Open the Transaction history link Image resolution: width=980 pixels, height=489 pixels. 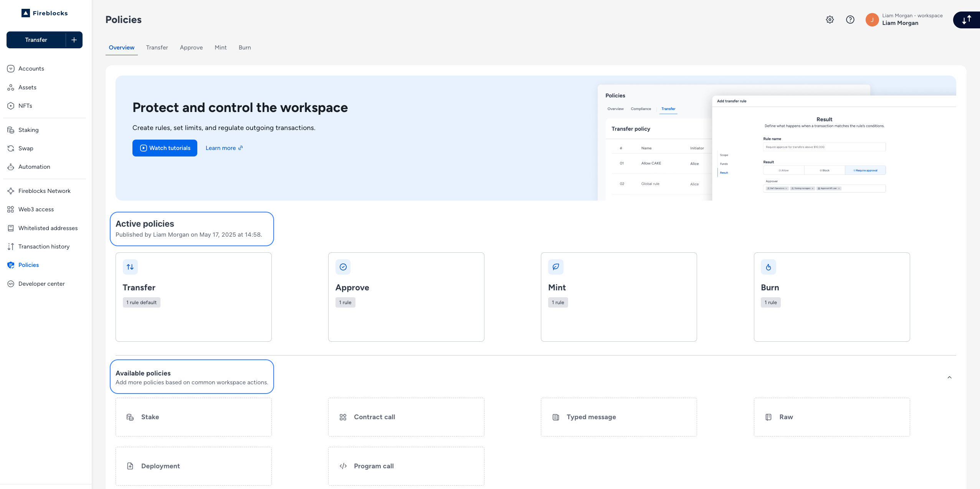(44, 247)
